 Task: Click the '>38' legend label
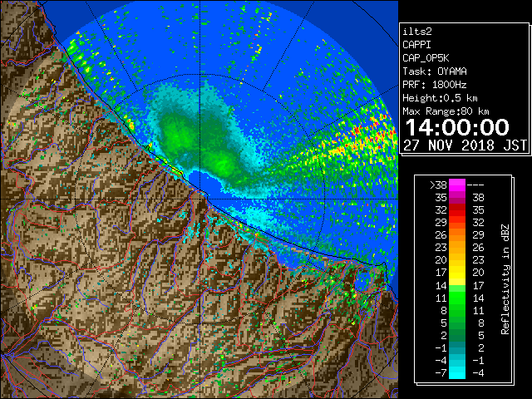[438, 185]
